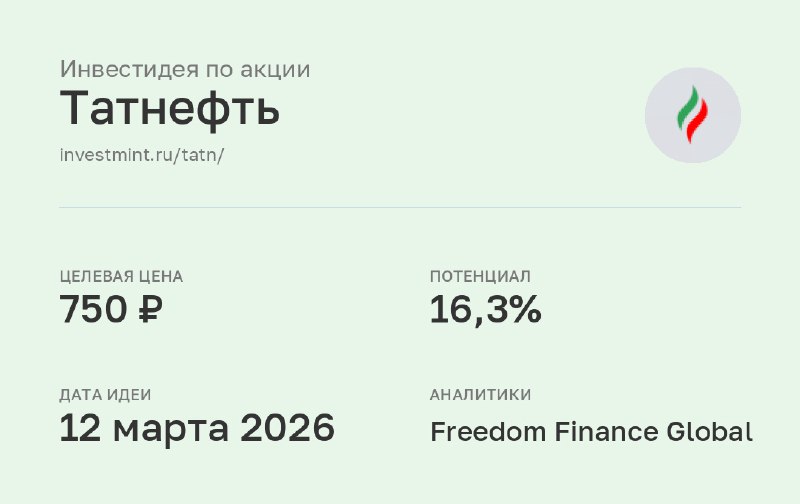800x504 pixels.
Task: Click the ЦЕЛЕВАЯ ЦЕНА label
Action: tap(121, 276)
